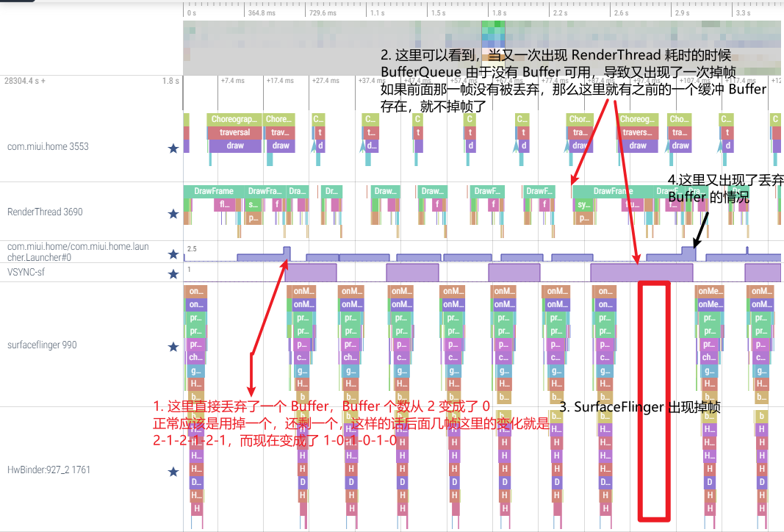Click the surfaceflinger 990 track label
The width and height of the screenshot is (784, 532).
pos(42,345)
